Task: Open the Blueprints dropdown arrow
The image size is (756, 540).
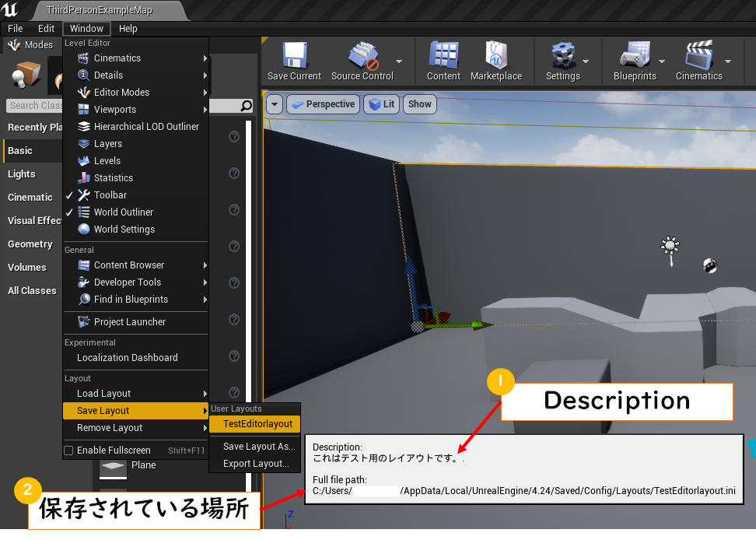Action: pos(661,61)
